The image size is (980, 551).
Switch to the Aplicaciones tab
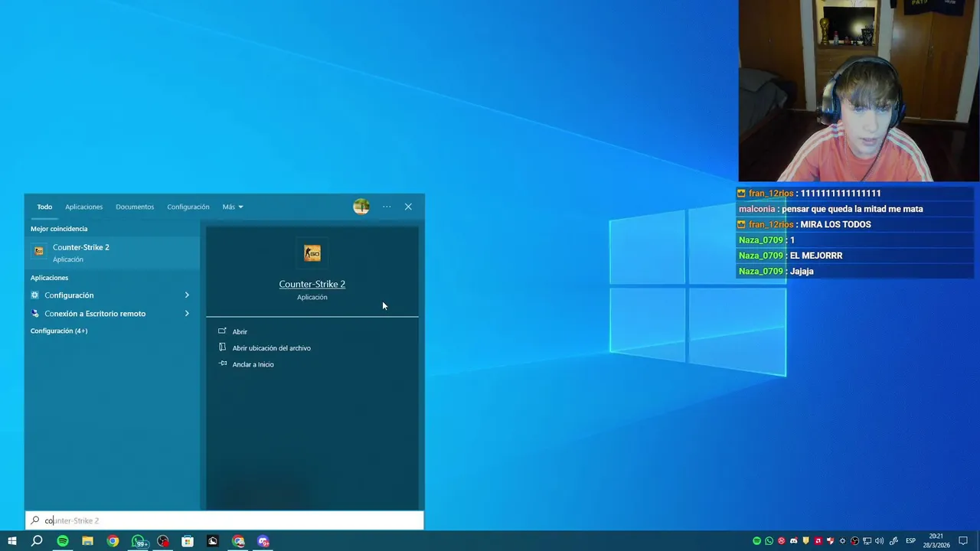pos(83,207)
